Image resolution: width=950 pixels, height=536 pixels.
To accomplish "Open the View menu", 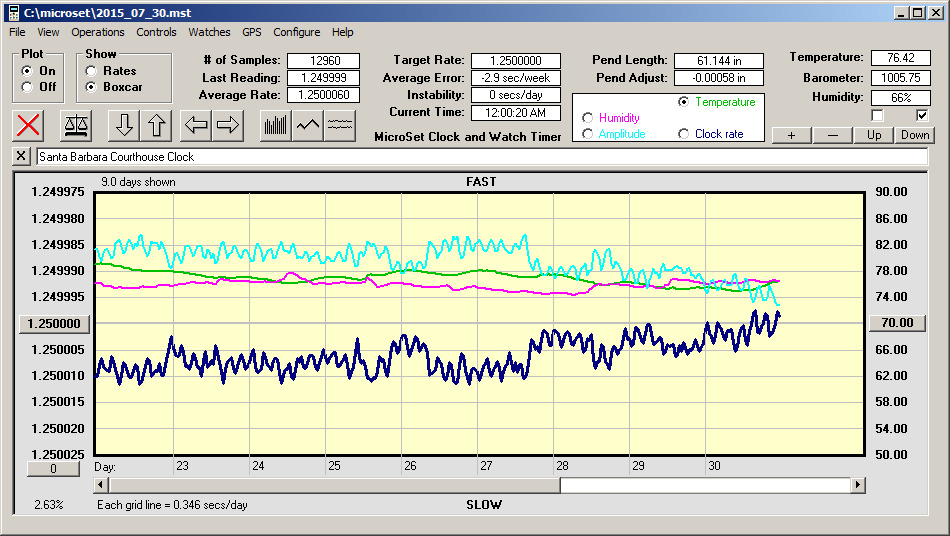I will coord(48,32).
